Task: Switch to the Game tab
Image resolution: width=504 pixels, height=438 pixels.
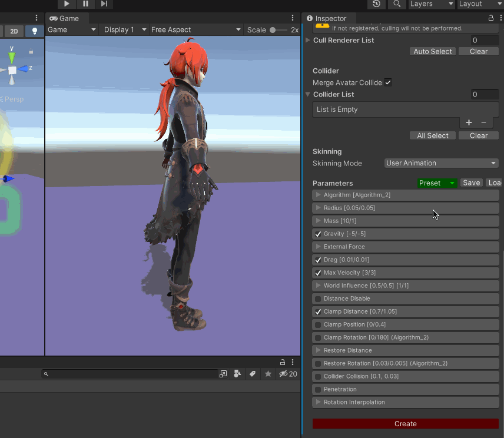Action: click(64, 18)
